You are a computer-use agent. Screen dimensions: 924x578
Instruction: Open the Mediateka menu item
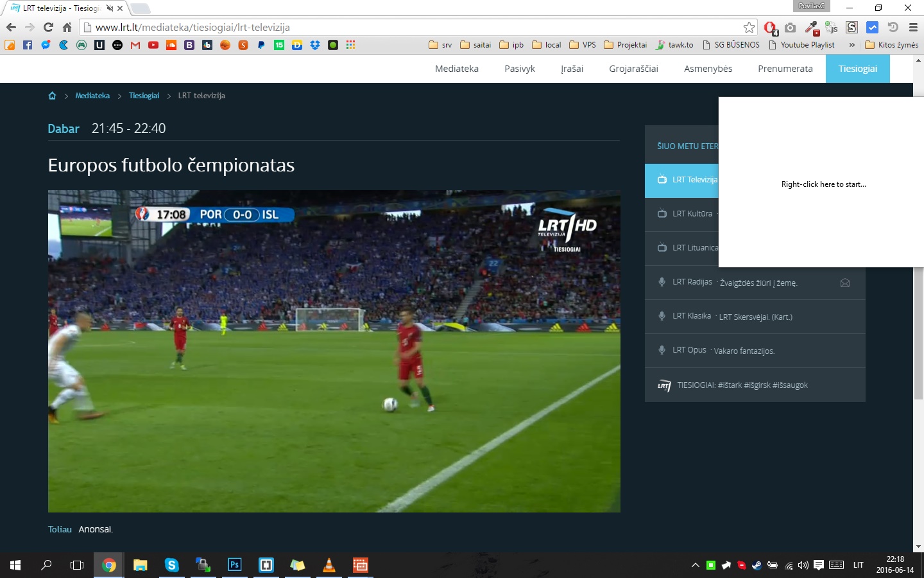[457, 69]
